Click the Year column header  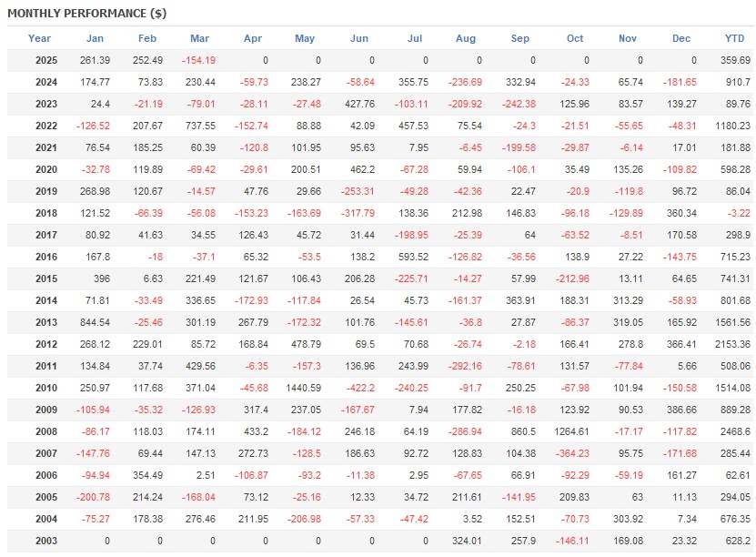[39, 38]
